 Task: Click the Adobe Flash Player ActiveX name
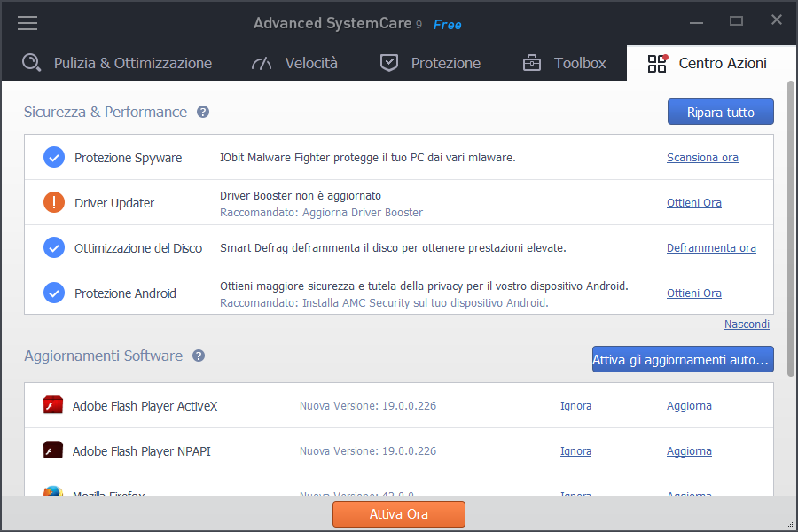click(x=145, y=406)
